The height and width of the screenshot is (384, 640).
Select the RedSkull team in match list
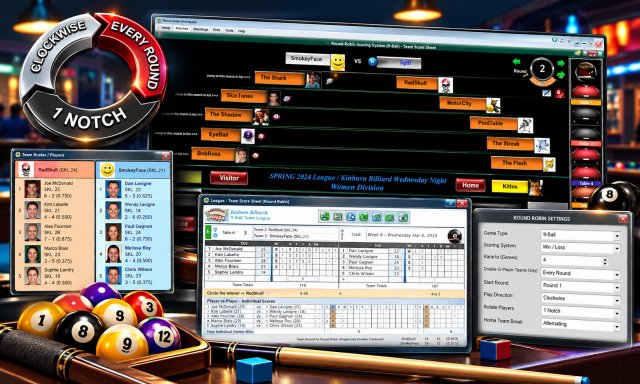click(x=417, y=82)
